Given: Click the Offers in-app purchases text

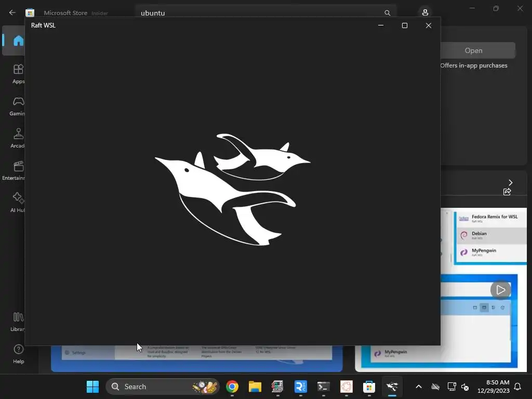Looking at the screenshot, I should 474,65.
